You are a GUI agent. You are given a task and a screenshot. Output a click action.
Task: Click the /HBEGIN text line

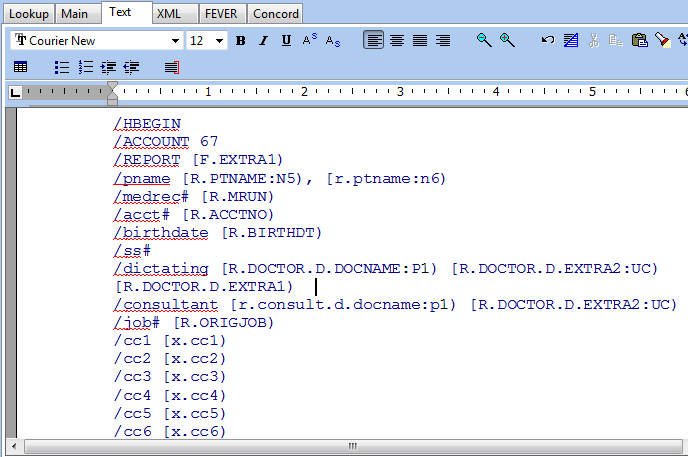[147, 124]
